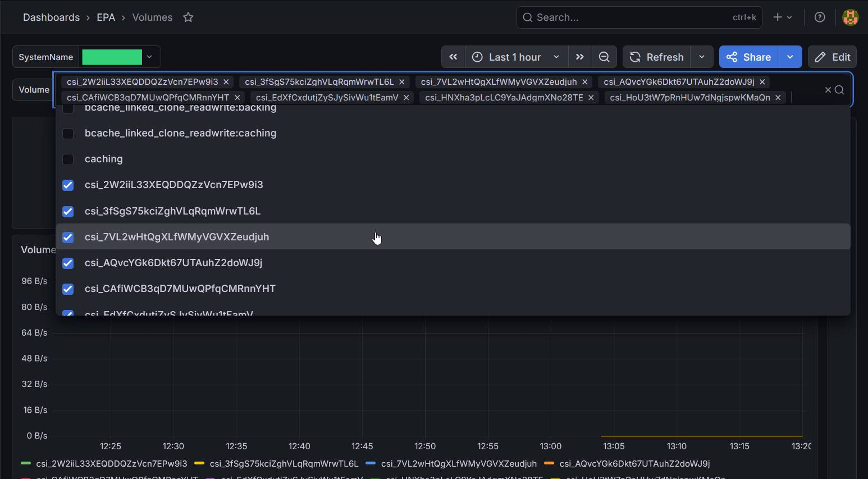
Task: Open the Last 1 hour time picker
Action: 516,57
